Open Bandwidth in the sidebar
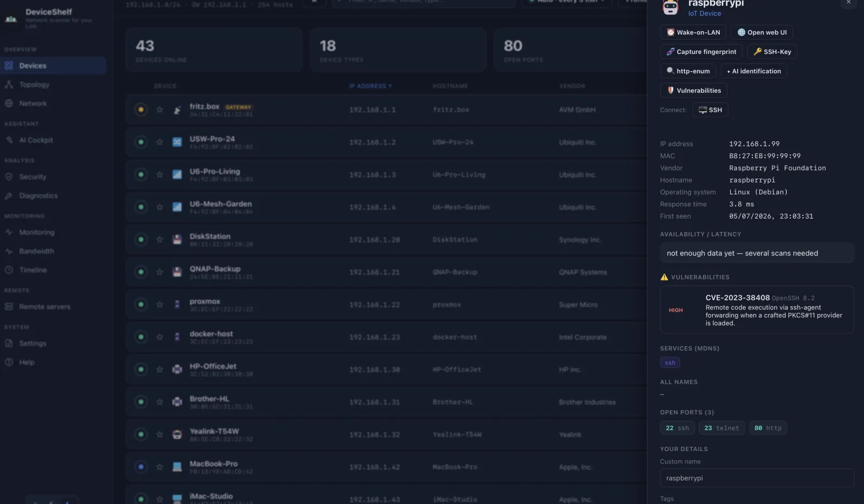This screenshot has width=864, height=504. pos(53,251)
